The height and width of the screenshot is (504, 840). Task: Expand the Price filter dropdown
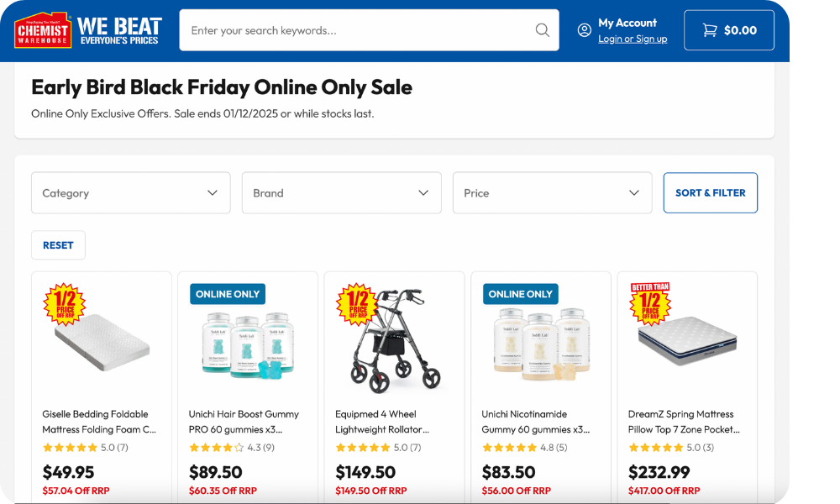pos(552,192)
